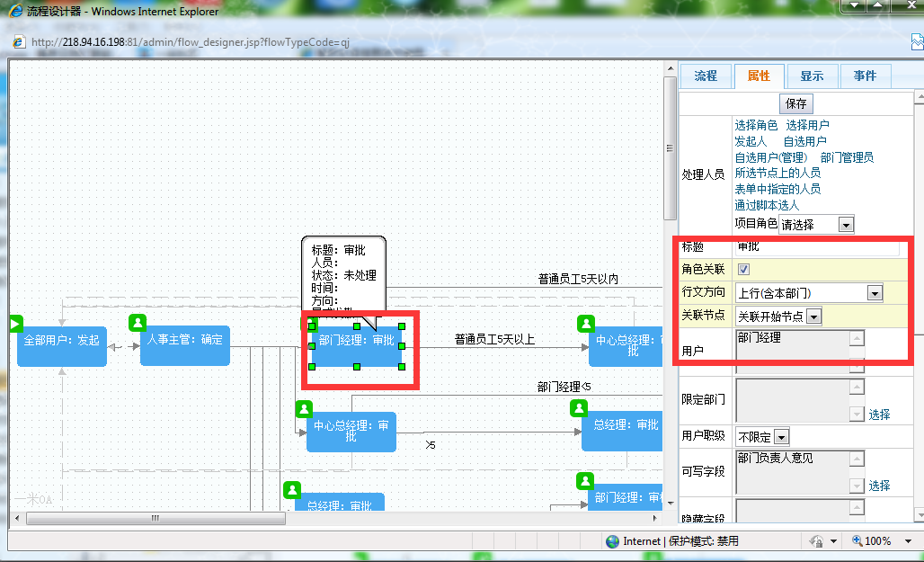924x562 pixels.
Task: Click the green user icon on the 人事主管 node
Action: click(138, 323)
